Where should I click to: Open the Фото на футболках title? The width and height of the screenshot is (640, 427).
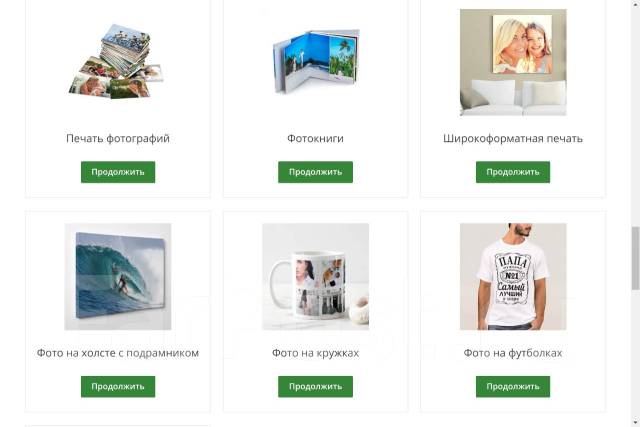pyautogui.click(x=513, y=353)
